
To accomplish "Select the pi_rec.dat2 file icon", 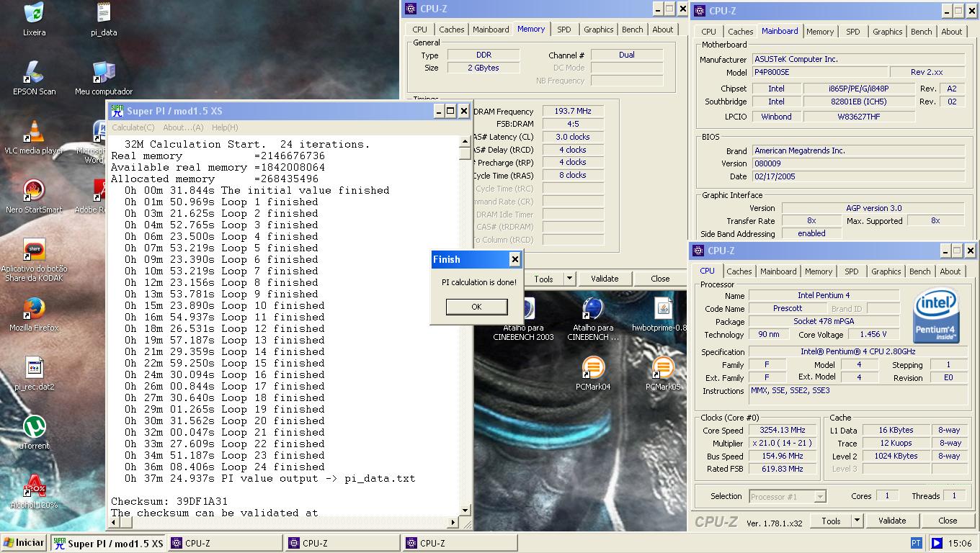I will (34, 367).
